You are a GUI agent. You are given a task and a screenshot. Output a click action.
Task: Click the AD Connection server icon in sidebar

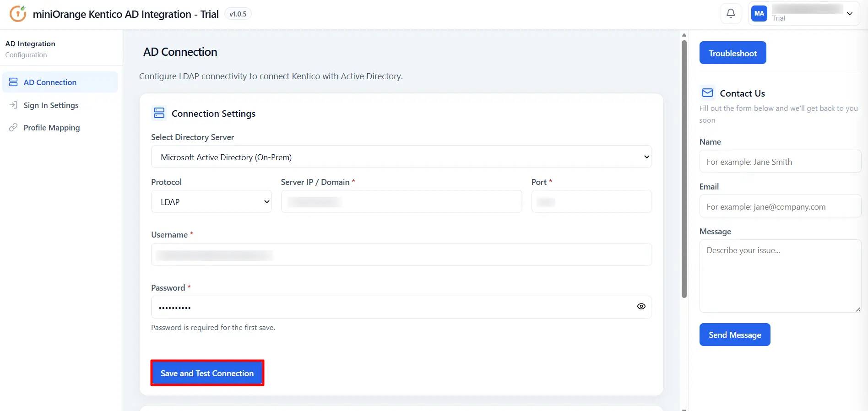click(13, 82)
